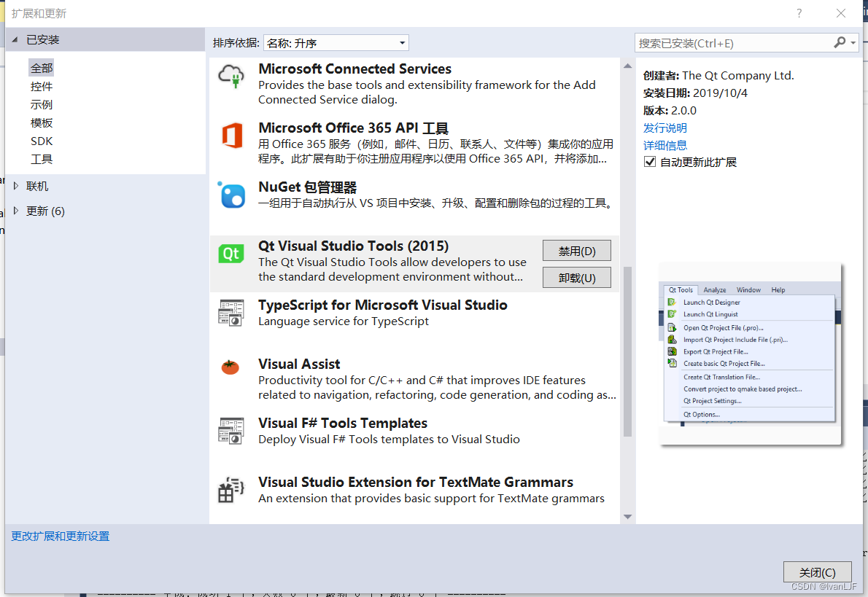Select SDK category
The height and width of the screenshot is (597, 868).
(42, 141)
